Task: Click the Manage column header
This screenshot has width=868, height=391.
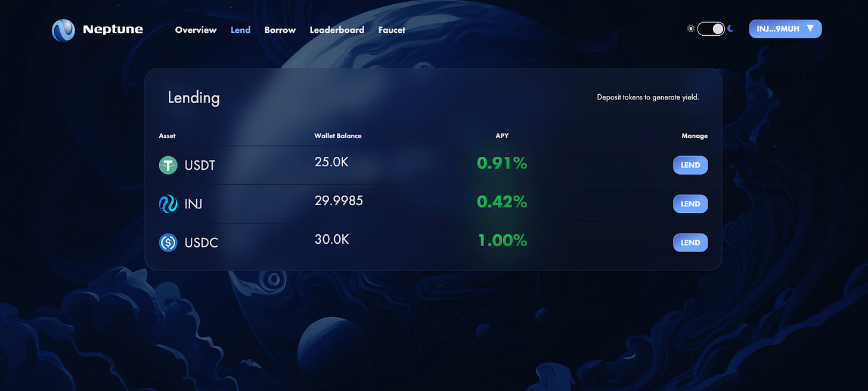Action: pyautogui.click(x=695, y=136)
